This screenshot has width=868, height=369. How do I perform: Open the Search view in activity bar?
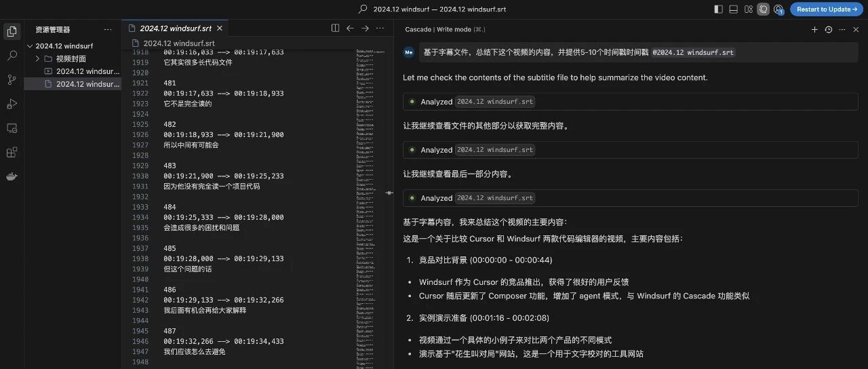tap(12, 56)
